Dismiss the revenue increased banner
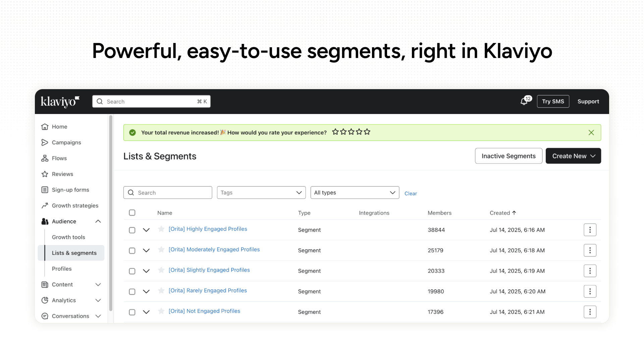644x362 pixels. pos(591,132)
